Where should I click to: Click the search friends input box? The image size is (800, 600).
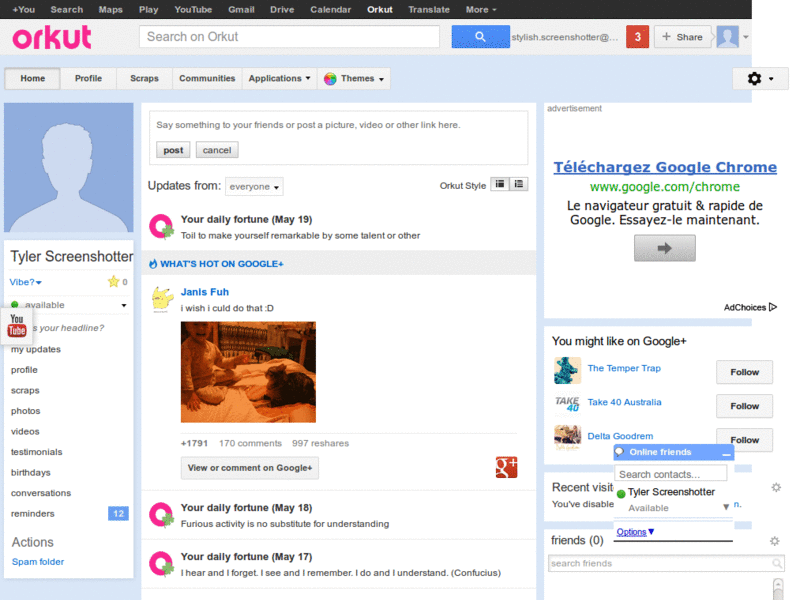pyautogui.click(x=665, y=563)
